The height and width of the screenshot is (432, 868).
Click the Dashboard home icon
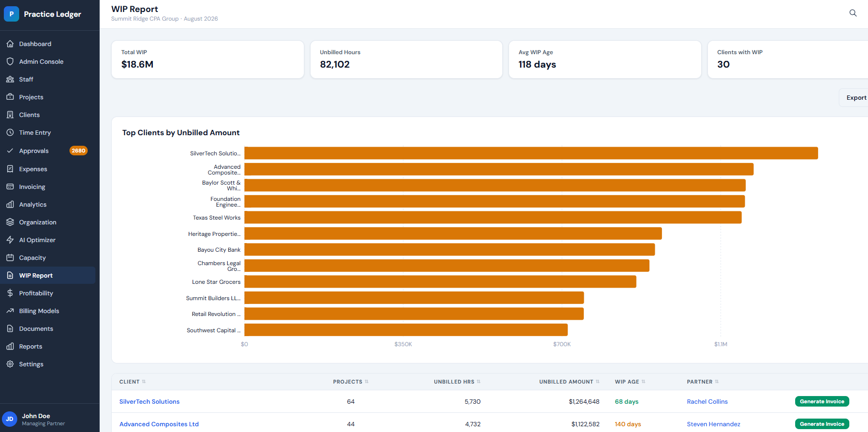pos(10,44)
